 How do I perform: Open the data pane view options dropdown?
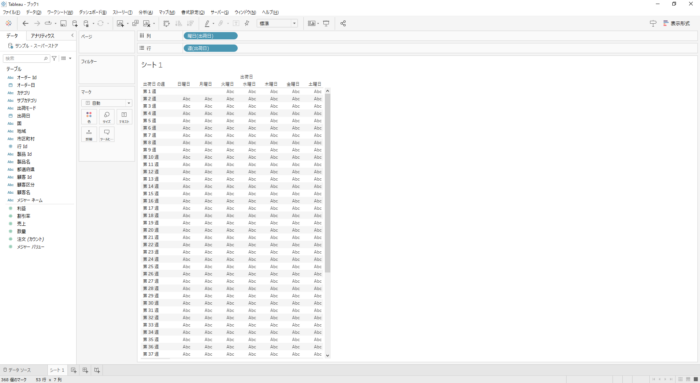coord(66,58)
